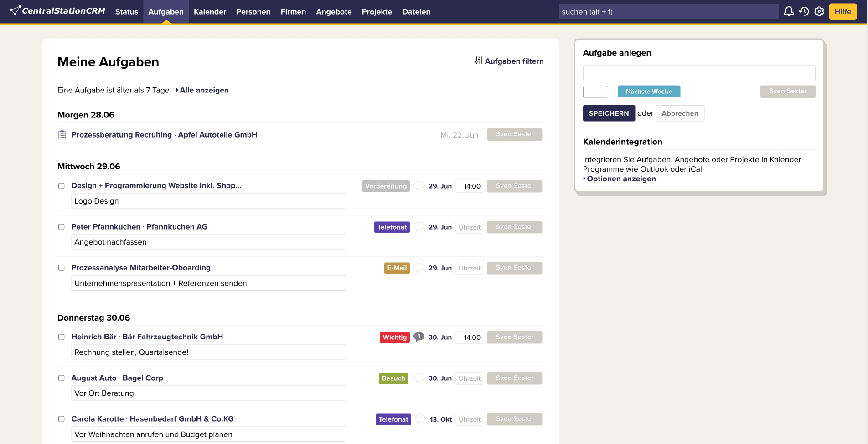
Task: Click the Aufgaben filtern sliders icon
Action: (x=479, y=61)
